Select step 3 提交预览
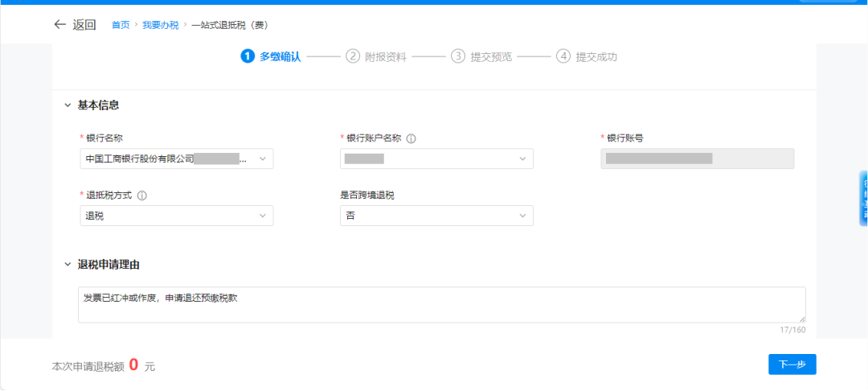The height and width of the screenshot is (391, 868). pos(481,56)
